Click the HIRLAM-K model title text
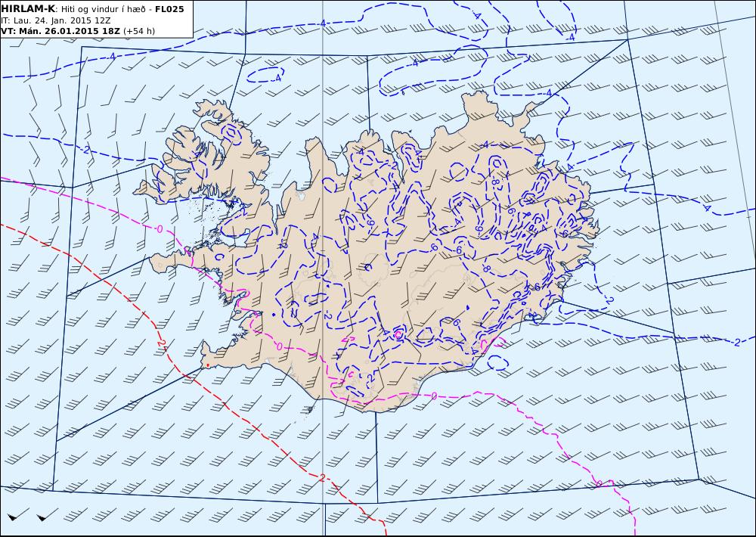Screen dimensions: 756x537 tap(28, 9)
